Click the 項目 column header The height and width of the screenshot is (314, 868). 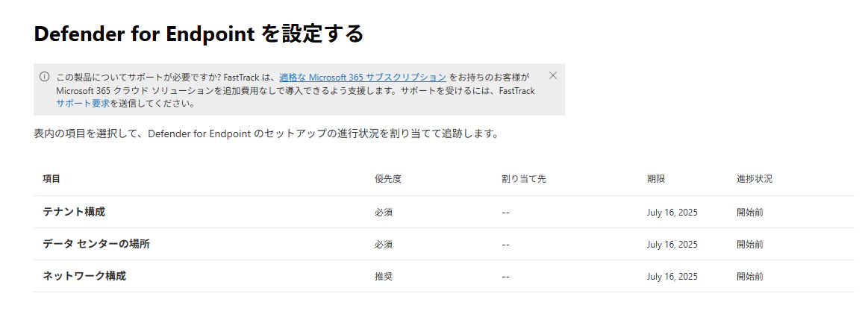[x=51, y=178]
